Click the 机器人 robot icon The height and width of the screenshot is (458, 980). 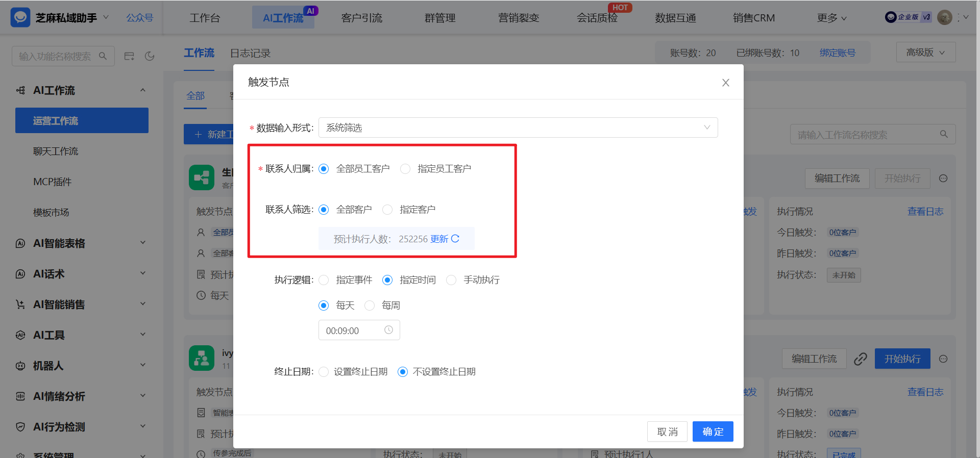tap(20, 366)
